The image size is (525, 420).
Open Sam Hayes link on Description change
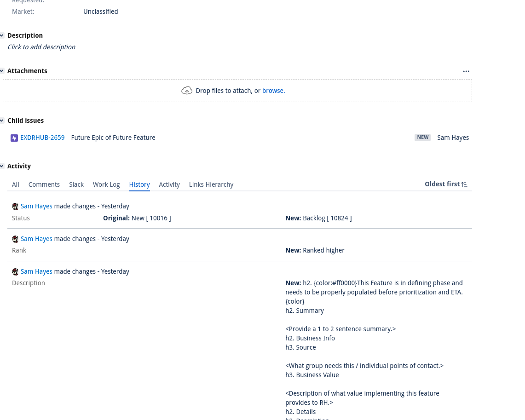click(x=36, y=271)
